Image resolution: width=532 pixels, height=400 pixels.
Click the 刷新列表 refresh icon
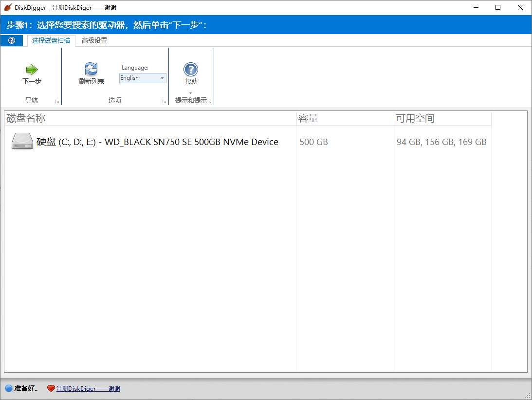[91, 69]
